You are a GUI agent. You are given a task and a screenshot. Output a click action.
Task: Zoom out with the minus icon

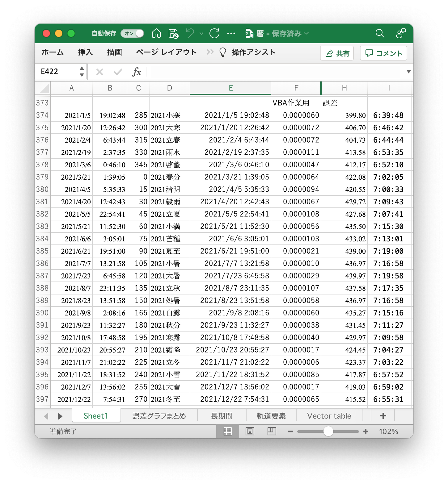(x=290, y=431)
